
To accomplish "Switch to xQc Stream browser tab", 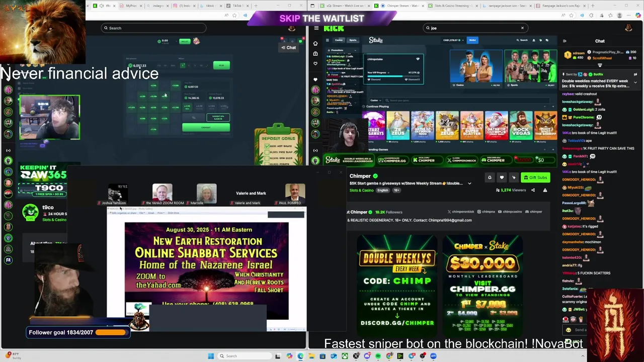I will point(344,6).
